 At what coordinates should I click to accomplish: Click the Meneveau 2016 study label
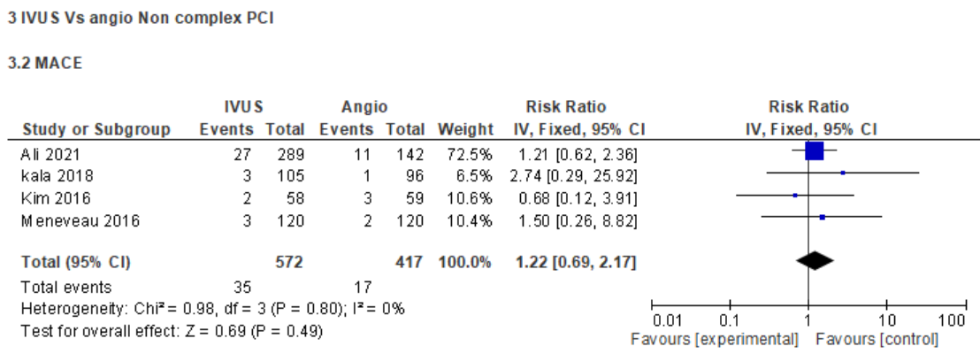point(65,216)
